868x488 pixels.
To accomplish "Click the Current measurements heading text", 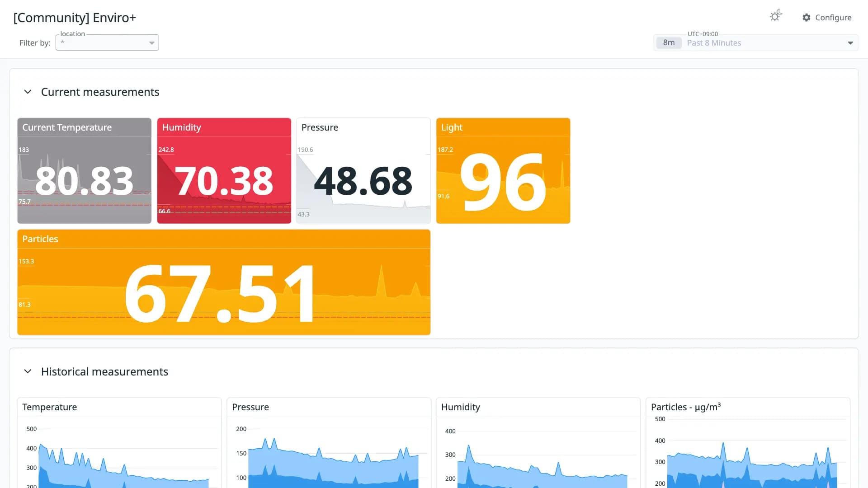I will (100, 92).
